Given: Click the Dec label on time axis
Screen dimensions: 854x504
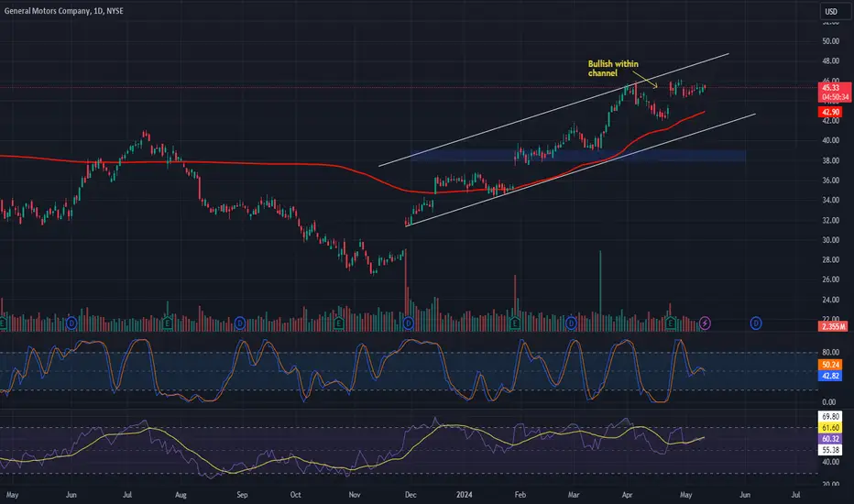Looking at the screenshot, I should pos(411,495).
